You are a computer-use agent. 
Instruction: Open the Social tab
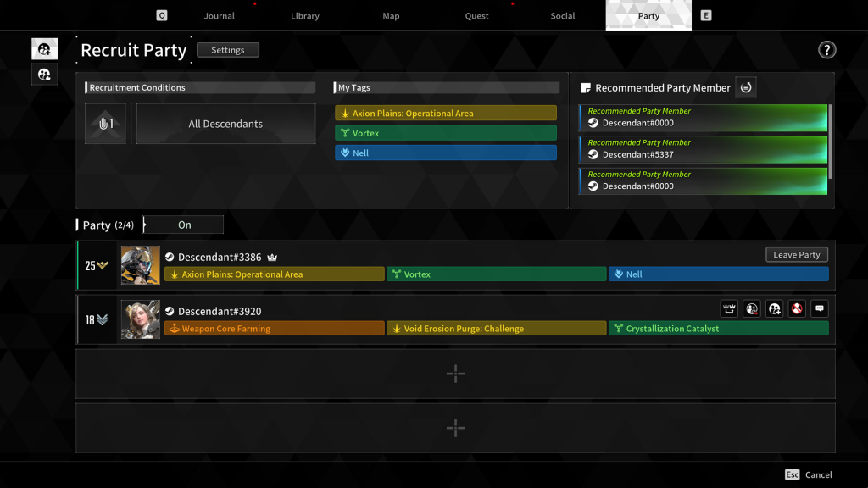[x=563, y=15]
